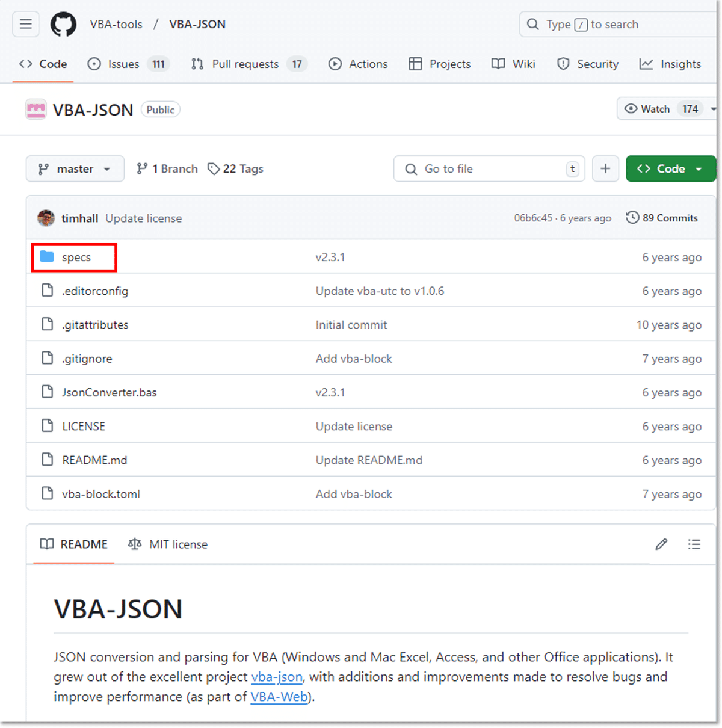Go to GitHub homepage via logo

pos(63,24)
